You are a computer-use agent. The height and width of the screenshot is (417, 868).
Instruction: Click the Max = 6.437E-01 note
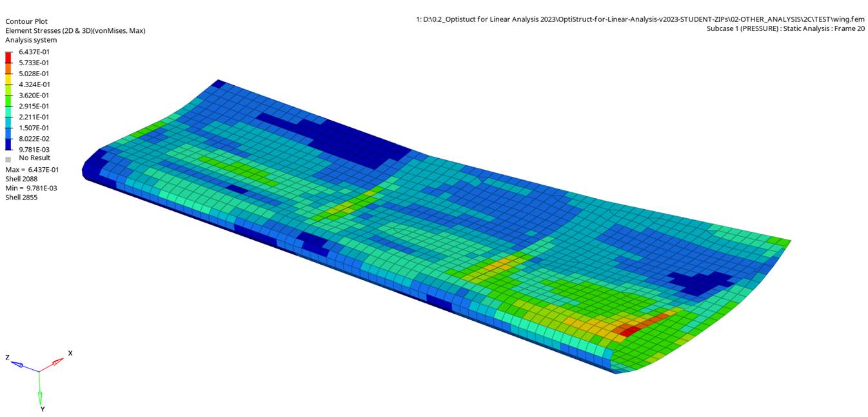coord(32,170)
